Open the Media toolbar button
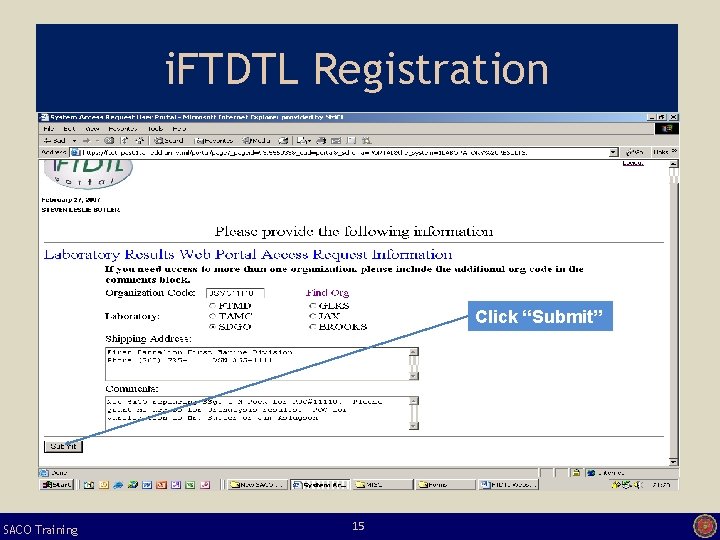 pyautogui.click(x=256, y=141)
